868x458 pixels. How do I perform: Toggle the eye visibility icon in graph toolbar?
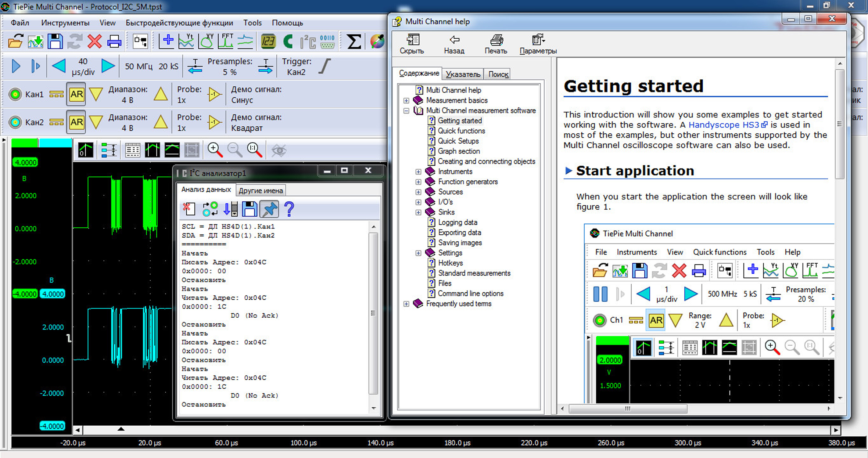[279, 150]
